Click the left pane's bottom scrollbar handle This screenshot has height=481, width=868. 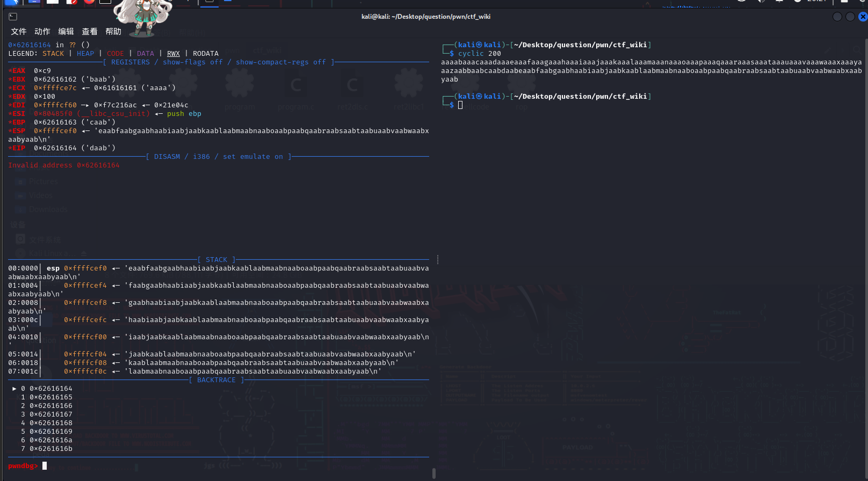[433, 473]
